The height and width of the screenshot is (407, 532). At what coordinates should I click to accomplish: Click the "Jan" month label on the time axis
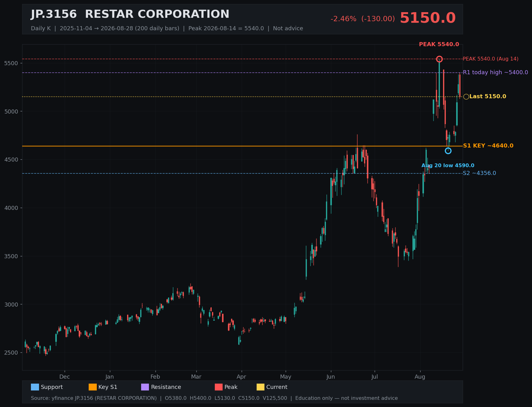110,377
